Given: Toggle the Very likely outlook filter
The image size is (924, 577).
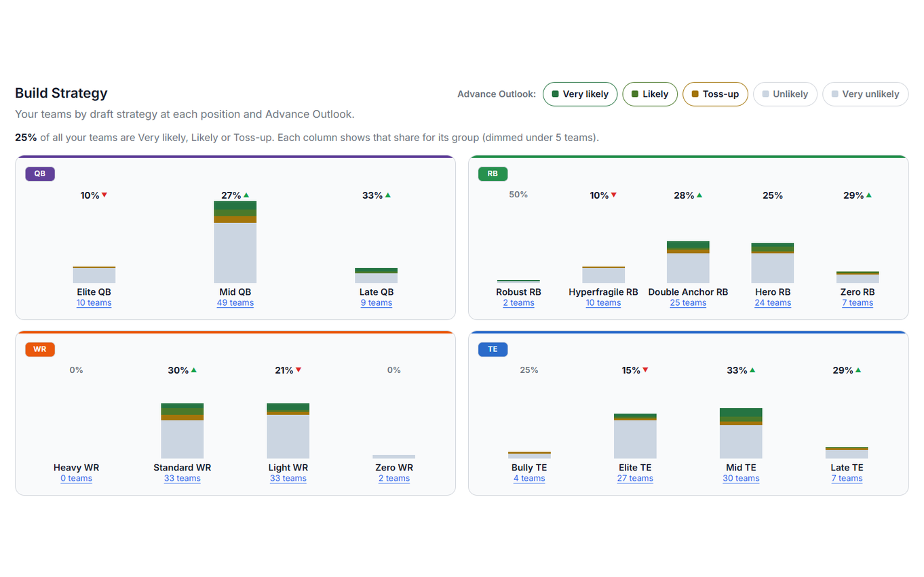Looking at the screenshot, I should (580, 94).
